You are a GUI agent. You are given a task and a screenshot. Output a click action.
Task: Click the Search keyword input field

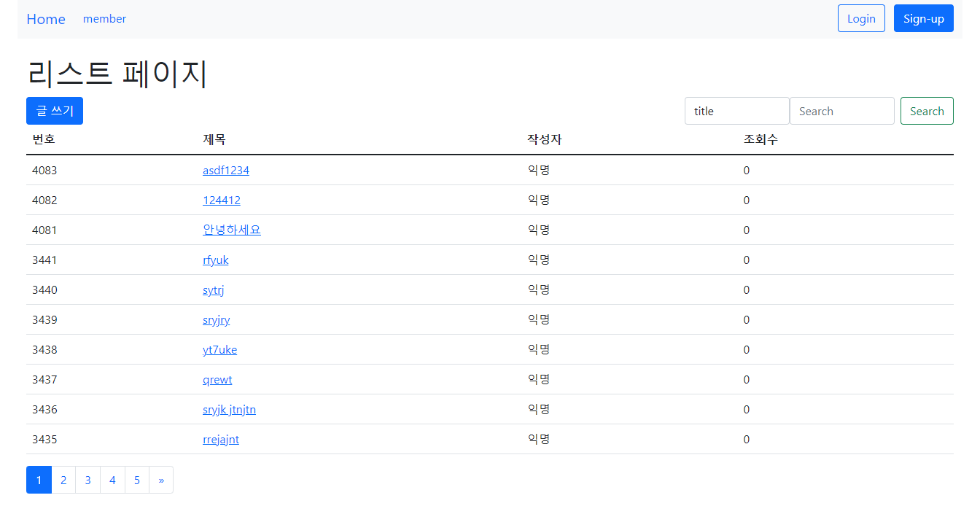(x=842, y=111)
